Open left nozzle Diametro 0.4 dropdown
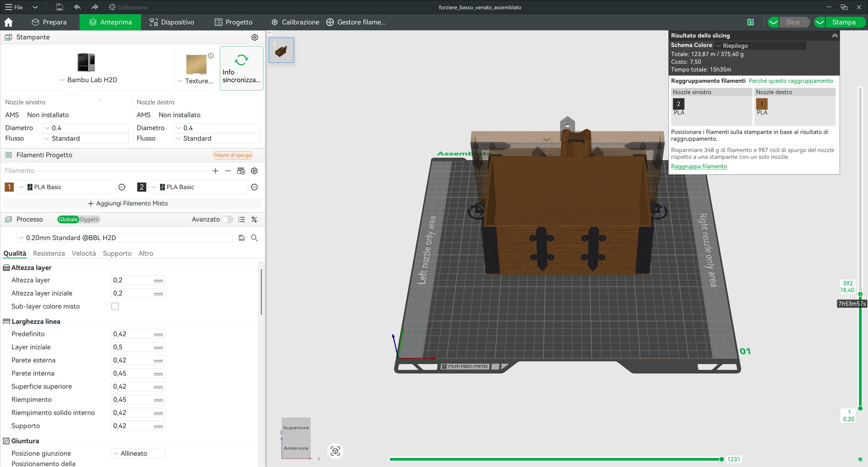This screenshot has width=868, height=467. point(85,128)
